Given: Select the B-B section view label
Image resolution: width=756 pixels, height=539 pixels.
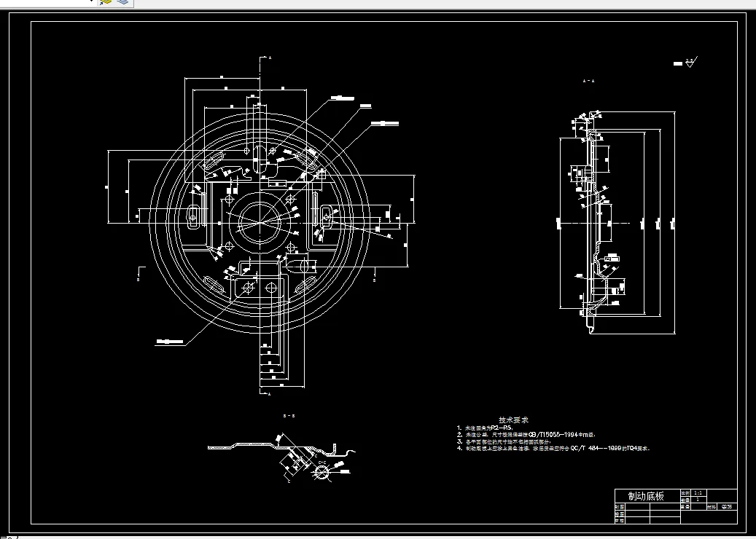Looking at the screenshot, I should [x=288, y=416].
